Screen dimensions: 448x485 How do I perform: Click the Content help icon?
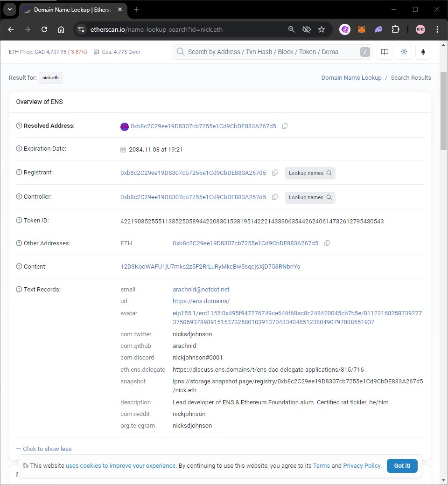(x=19, y=266)
